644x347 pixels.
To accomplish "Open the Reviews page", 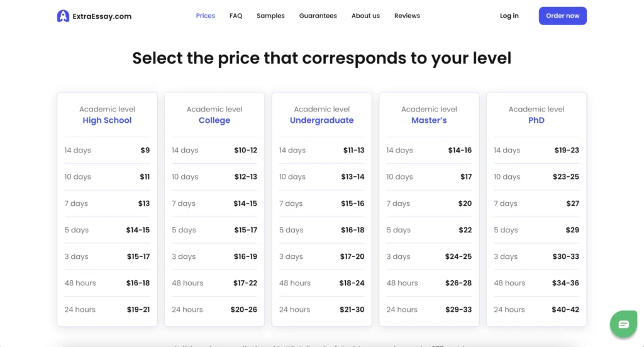I will 407,16.
